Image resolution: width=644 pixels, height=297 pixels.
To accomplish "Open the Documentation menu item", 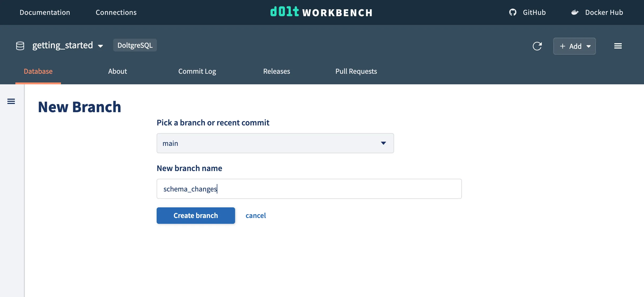I will coord(45,12).
